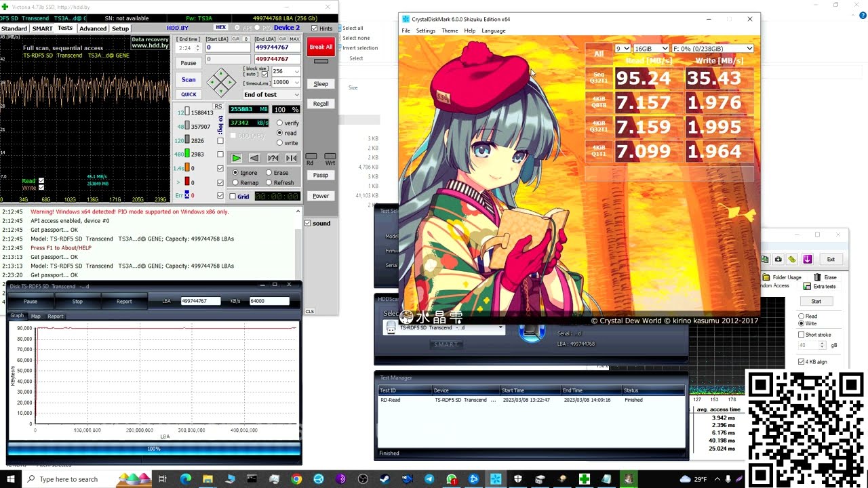Image resolution: width=868 pixels, height=488 pixels.
Task: Toggle the Grid checkbox in Victoria
Action: tap(233, 197)
